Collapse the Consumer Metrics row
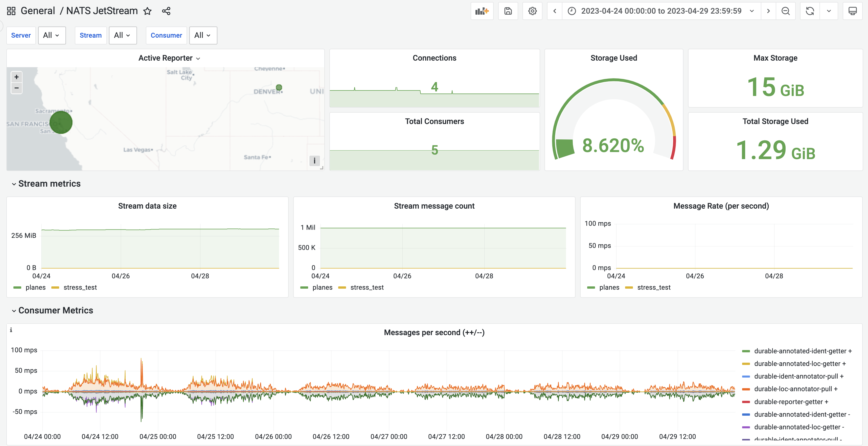Screen dimensions: 868x446 [52, 310]
